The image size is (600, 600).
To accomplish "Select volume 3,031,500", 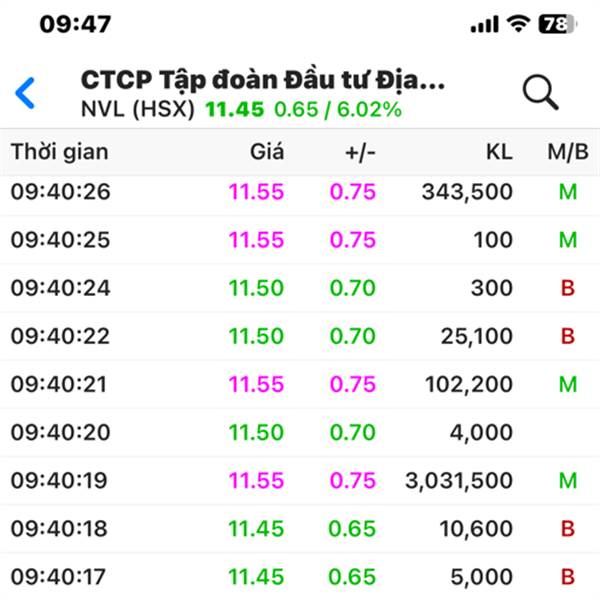I will click(459, 481).
